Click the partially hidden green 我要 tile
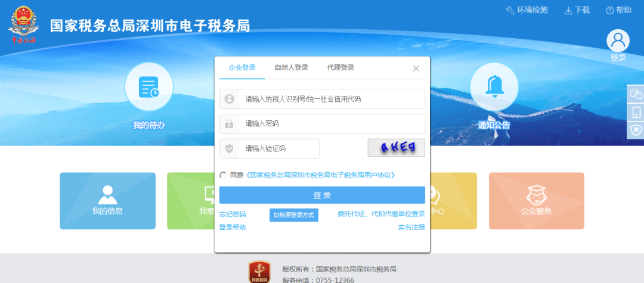Image resolution: width=644 pixels, height=283 pixels. tap(191, 201)
